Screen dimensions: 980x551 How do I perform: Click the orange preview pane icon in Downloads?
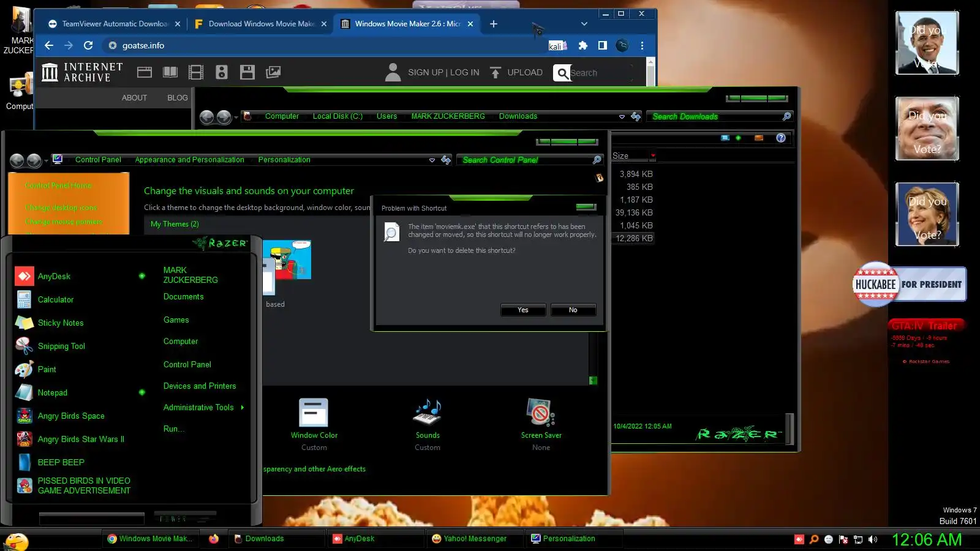[x=759, y=138]
